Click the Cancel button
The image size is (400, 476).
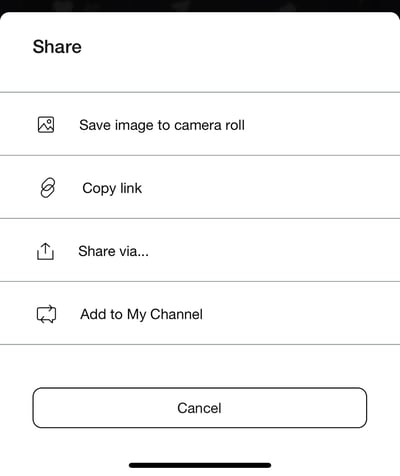(200, 408)
